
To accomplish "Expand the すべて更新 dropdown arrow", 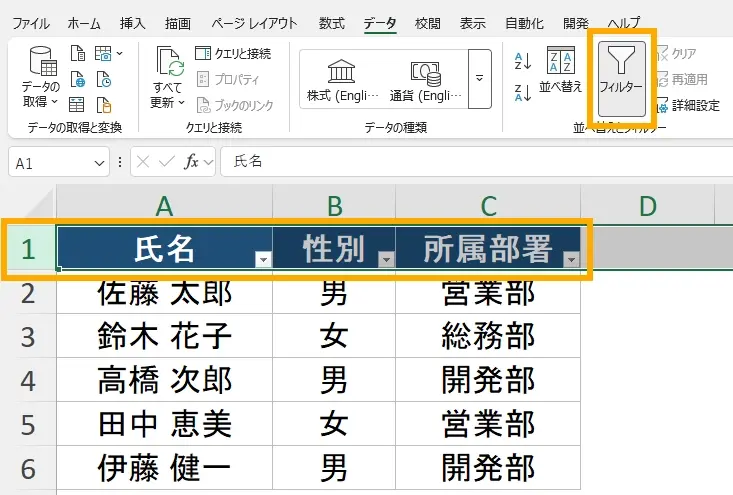I will coord(182,102).
